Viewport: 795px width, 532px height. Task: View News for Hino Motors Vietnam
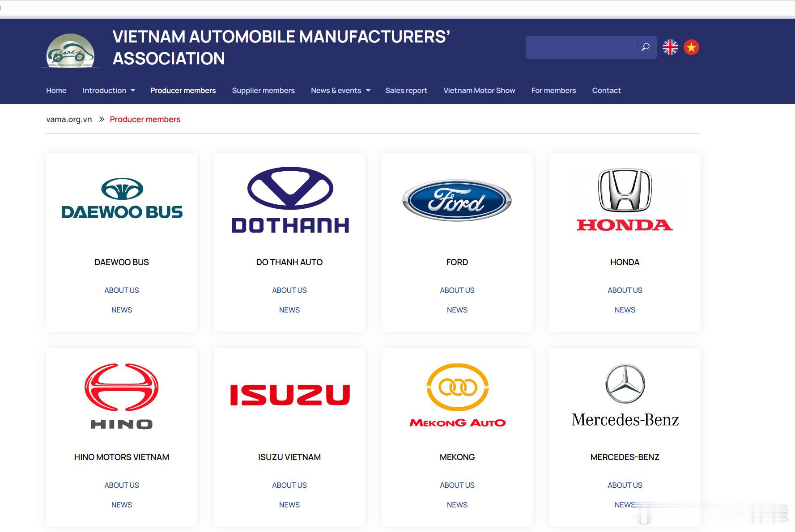[122, 505]
